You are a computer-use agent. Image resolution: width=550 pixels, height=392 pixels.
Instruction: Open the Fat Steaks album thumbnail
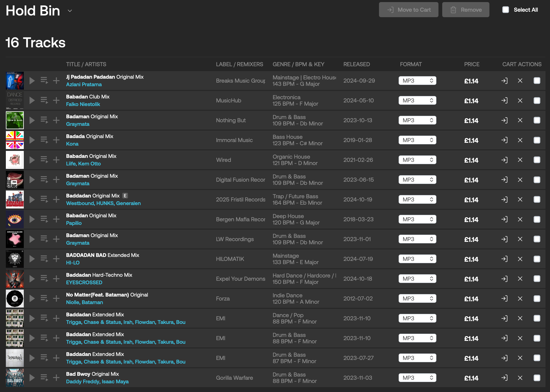(x=15, y=180)
